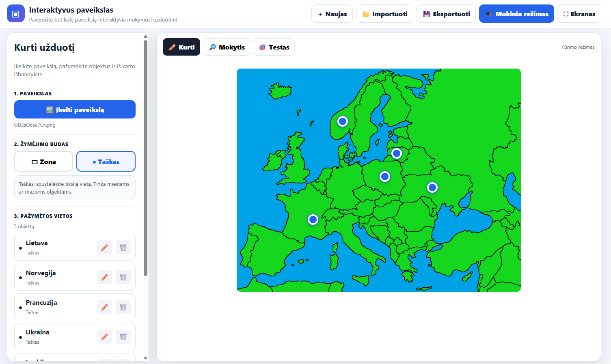Edit the Ukraina entry
The width and height of the screenshot is (611, 364).
point(104,337)
